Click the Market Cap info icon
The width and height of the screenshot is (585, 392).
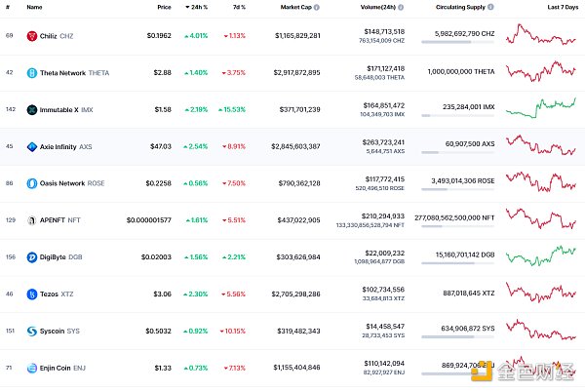(316, 7)
